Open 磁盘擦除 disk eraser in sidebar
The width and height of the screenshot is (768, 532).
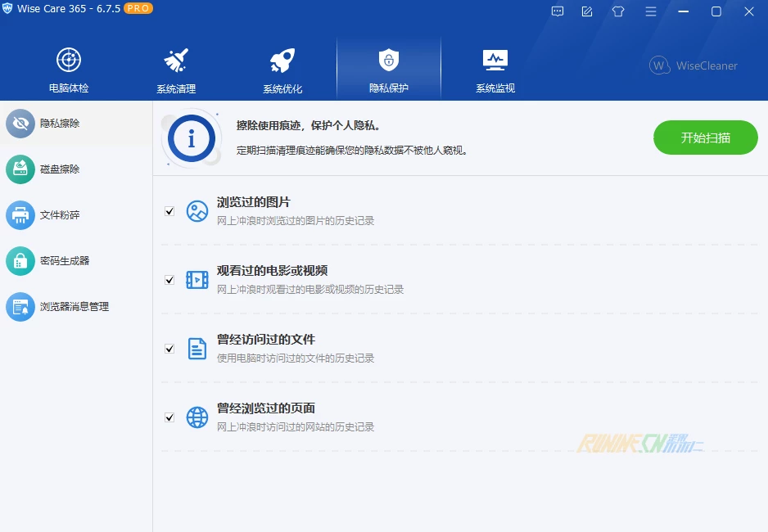pos(60,169)
